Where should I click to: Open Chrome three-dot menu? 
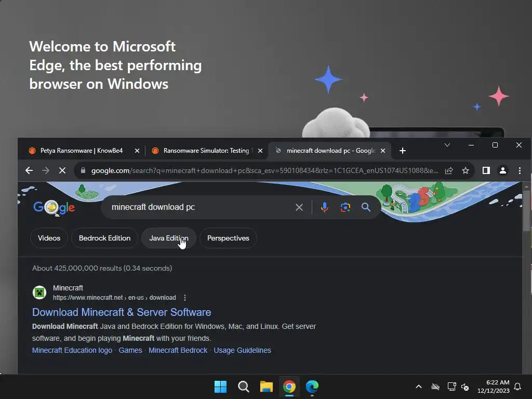(520, 170)
